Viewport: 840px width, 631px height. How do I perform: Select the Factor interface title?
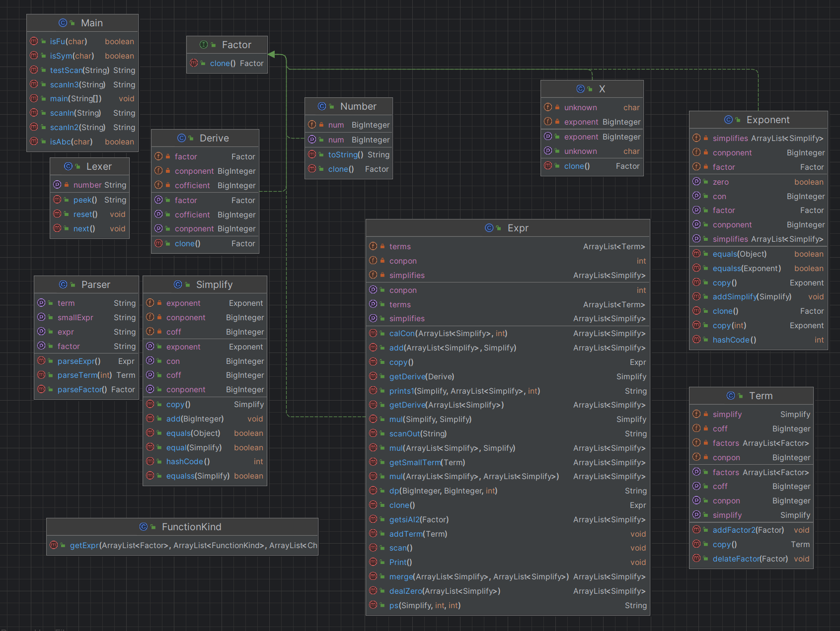pyautogui.click(x=236, y=45)
